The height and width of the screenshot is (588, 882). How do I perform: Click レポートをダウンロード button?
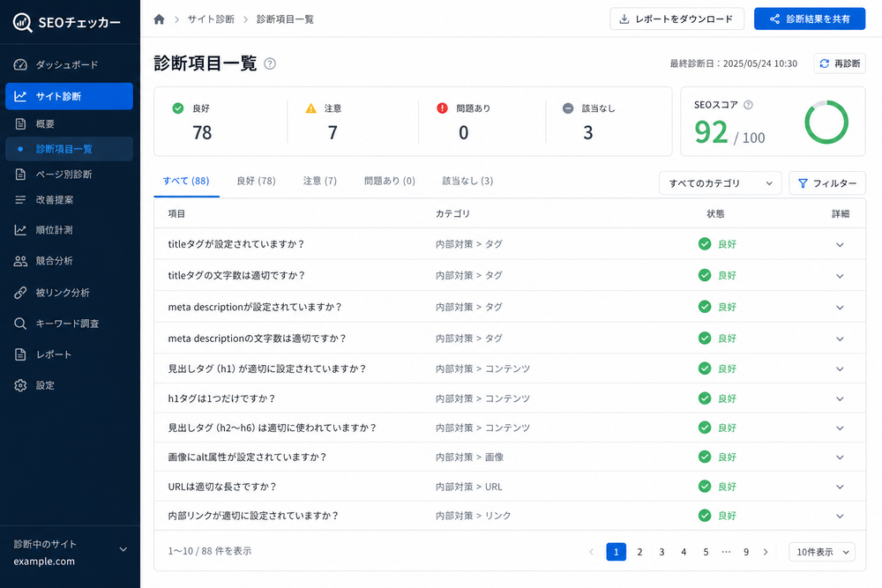[x=677, y=19]
